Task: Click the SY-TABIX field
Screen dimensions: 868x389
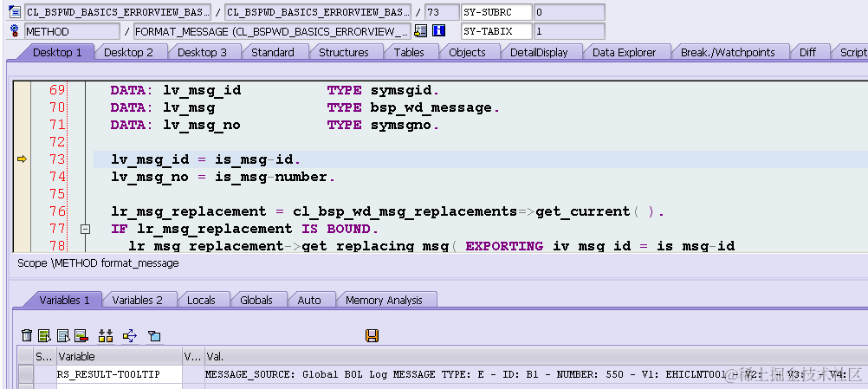Action: 496,31
